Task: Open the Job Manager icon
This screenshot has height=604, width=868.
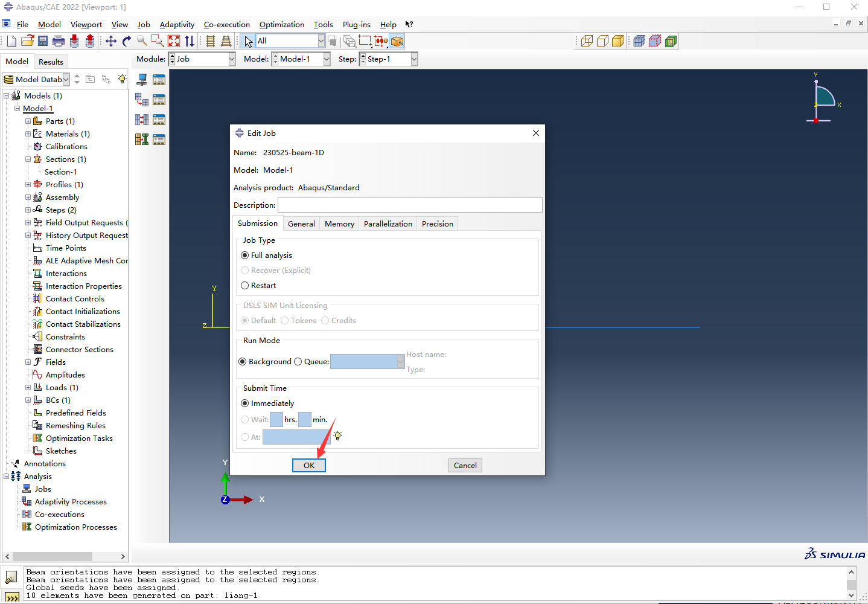Action: (159, 80)
